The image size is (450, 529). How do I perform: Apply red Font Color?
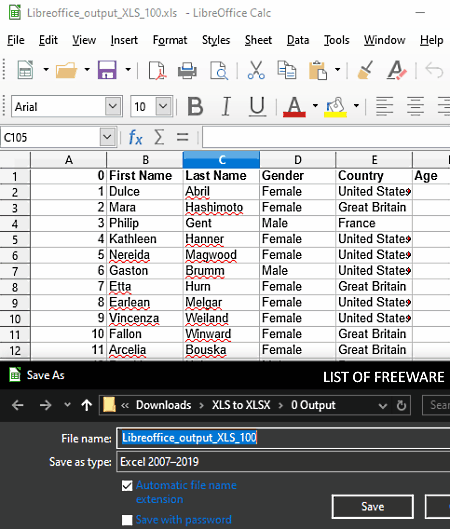294,107
